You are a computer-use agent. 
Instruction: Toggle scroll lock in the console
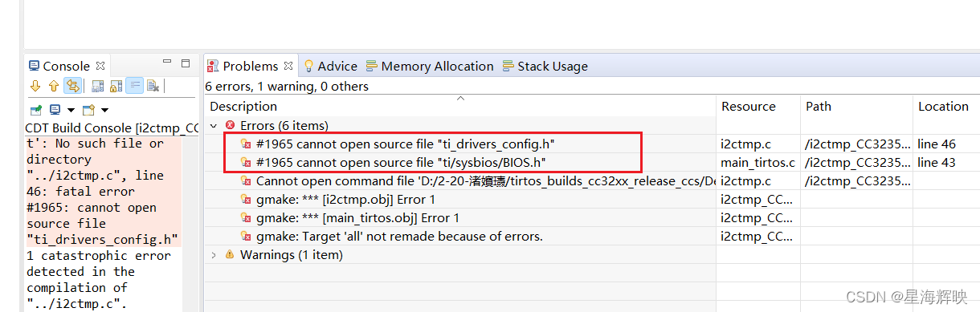pos(116,86)
